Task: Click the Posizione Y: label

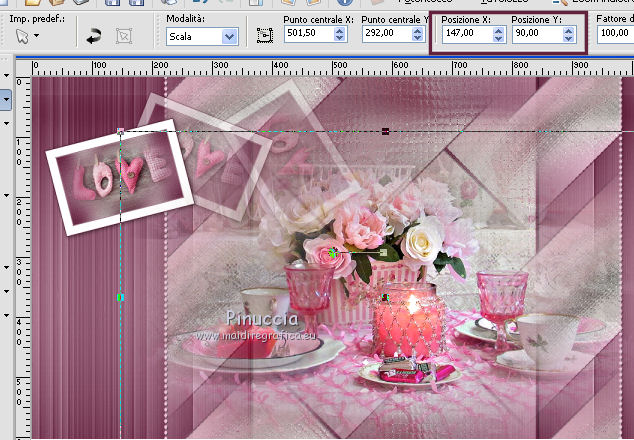Action: click(x=536, y=19)
